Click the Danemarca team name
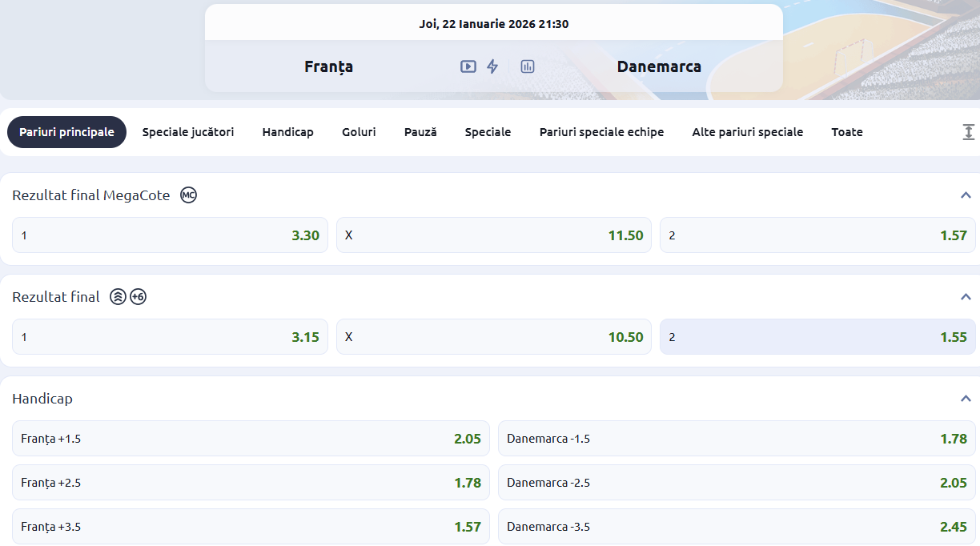This screenshot has height=546, width=980. click(x=659, y=66)
